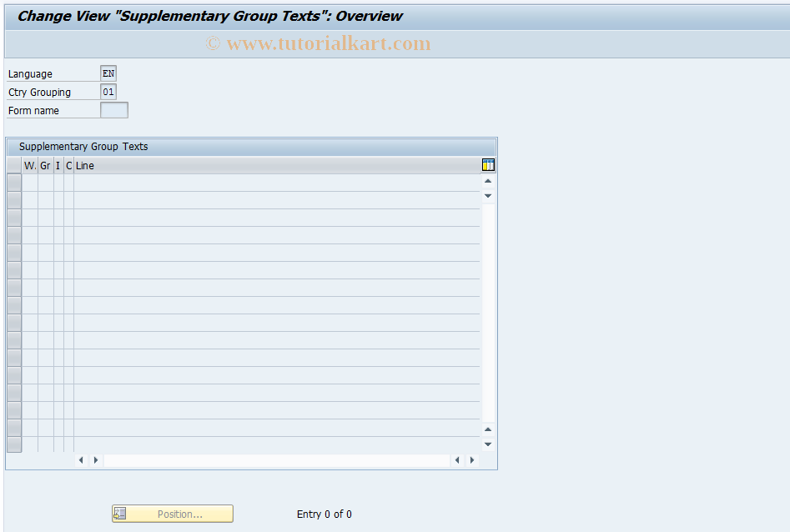Click the horizontal scrollbar track
The image size is (790, 532).
[277, 460]
